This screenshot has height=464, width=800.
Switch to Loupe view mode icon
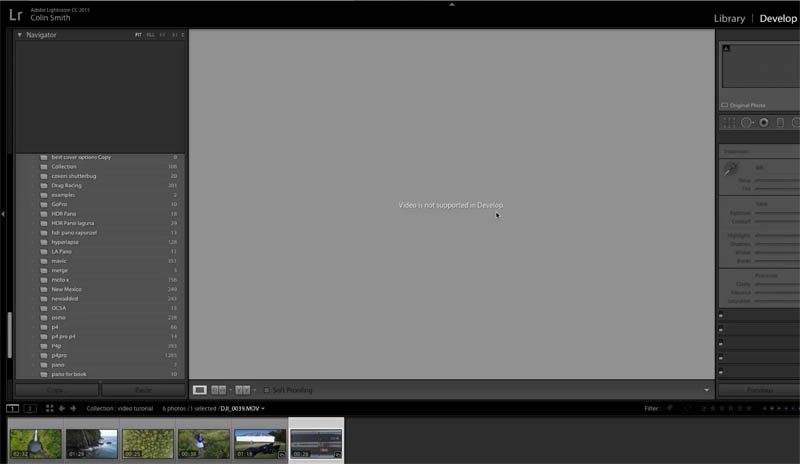[x=199, y=390]
